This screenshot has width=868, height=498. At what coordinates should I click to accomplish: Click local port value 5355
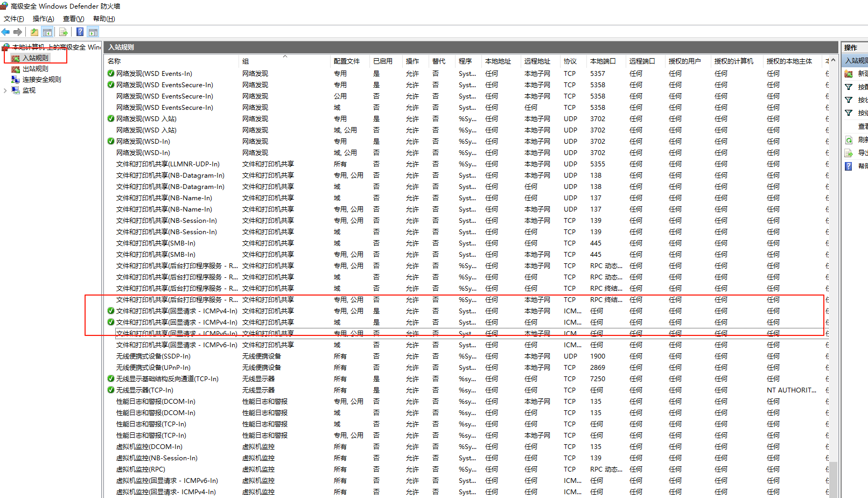pyautogui.click(x=598, y=164)
